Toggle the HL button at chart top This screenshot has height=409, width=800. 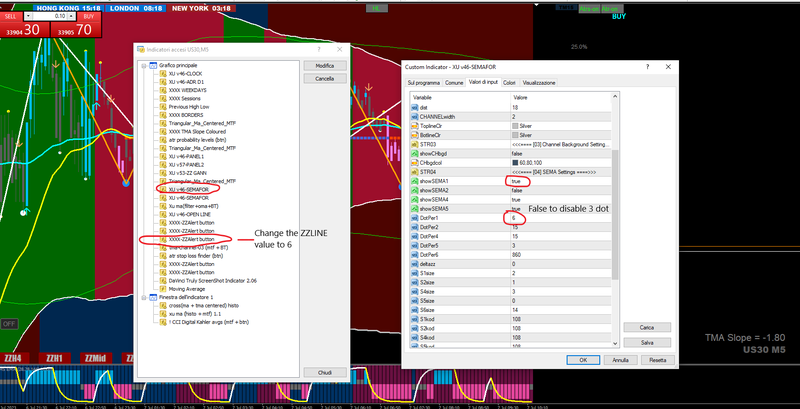point(376,8)
